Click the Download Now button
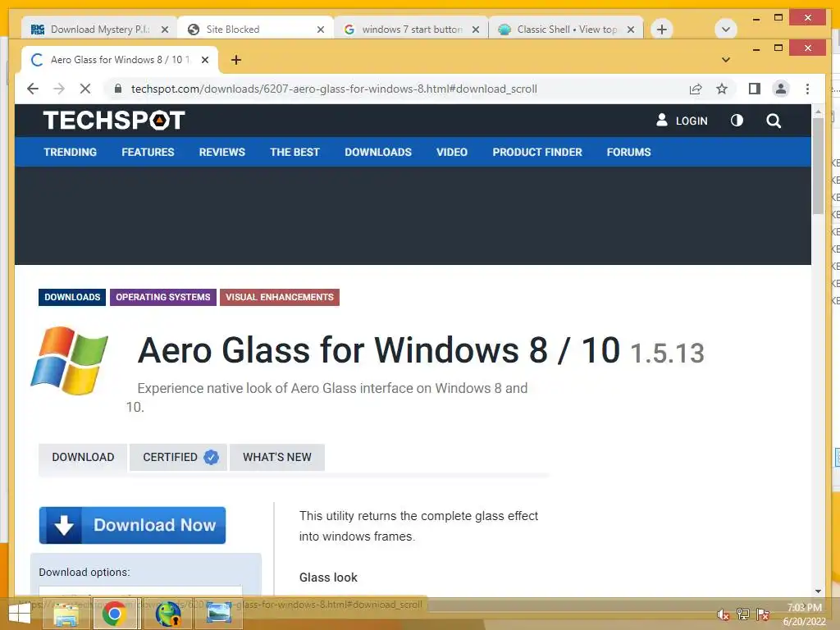The image size is (840, 630). click(132, 525)
